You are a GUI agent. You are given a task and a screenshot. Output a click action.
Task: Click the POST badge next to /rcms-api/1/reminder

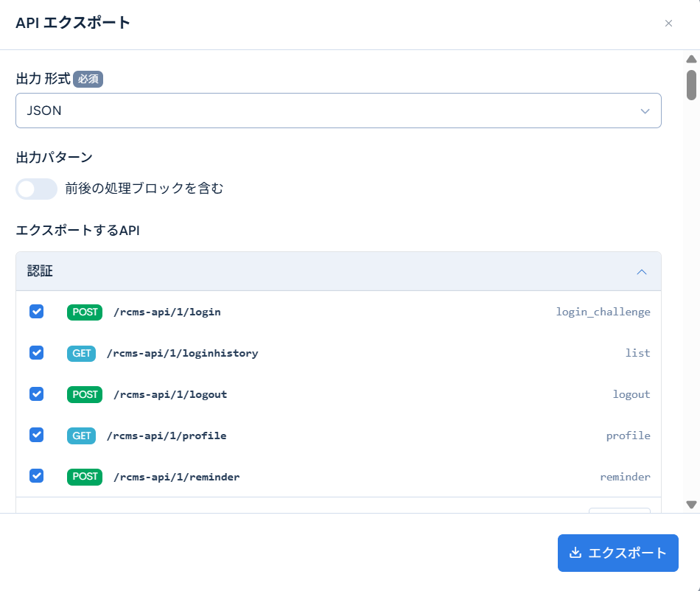(84, 477)
